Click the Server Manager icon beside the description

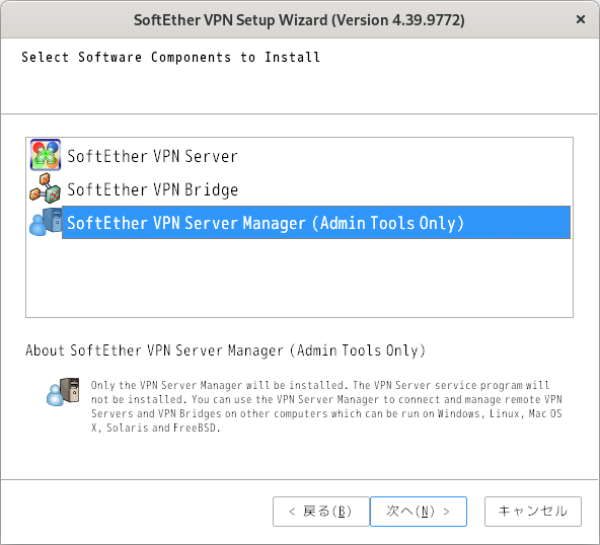click(63, 392)
